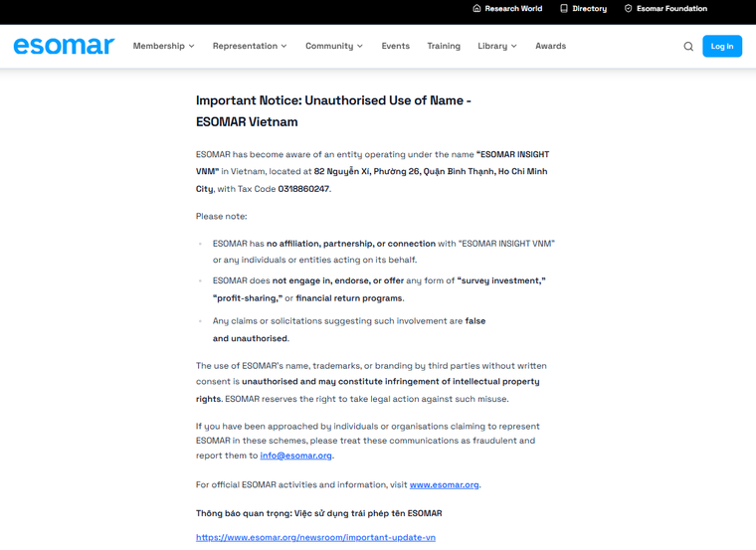Open the important-update-vn newsroom link
The width and height of the screenshot is (756, 550).
click(x=315, y=537)
